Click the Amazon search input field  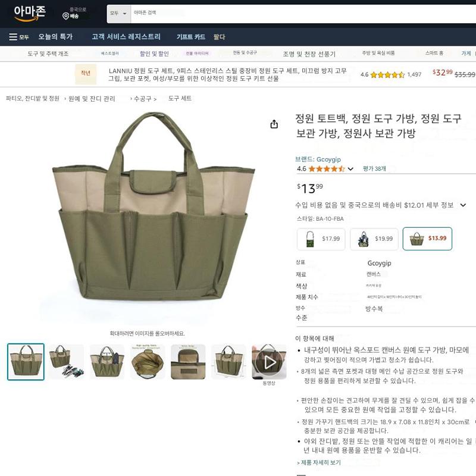coord(303,14)
